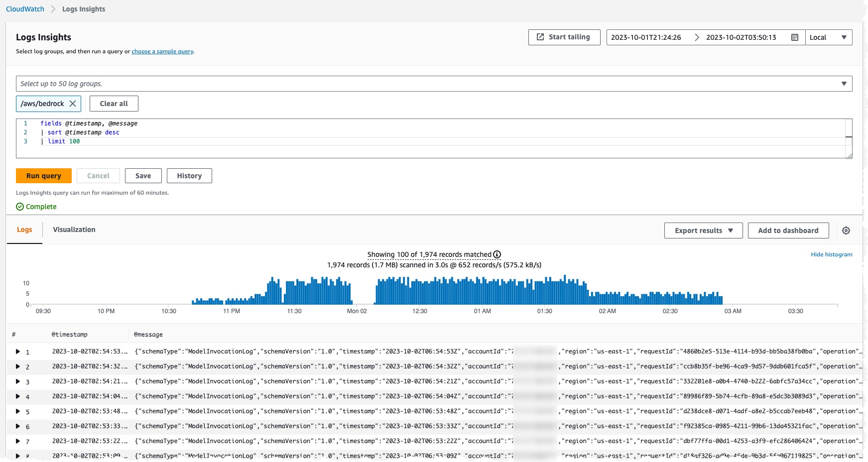Grab the query editor resize handle
The height and width of the screenshot is (462, 868).
pyautogui.click(x=849, y=155)
